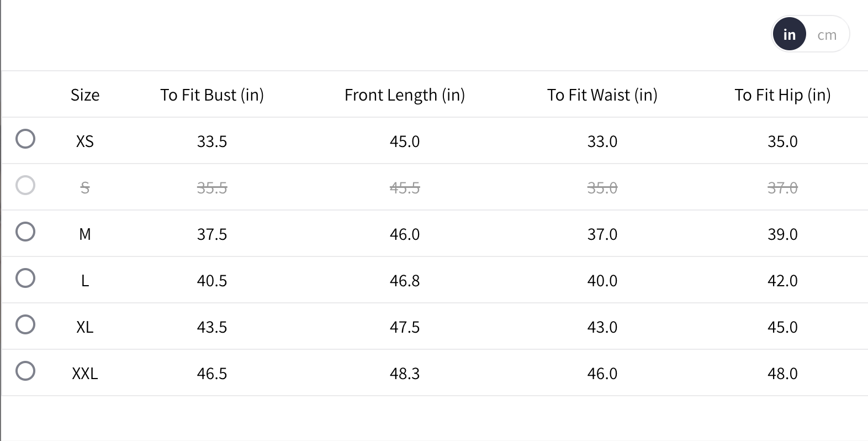Image resolution: width=868 pixels, height=441 pixels.
Task: Click the XXL bust value 46.5
Action: pyautogui.click(x=212, y=374)
